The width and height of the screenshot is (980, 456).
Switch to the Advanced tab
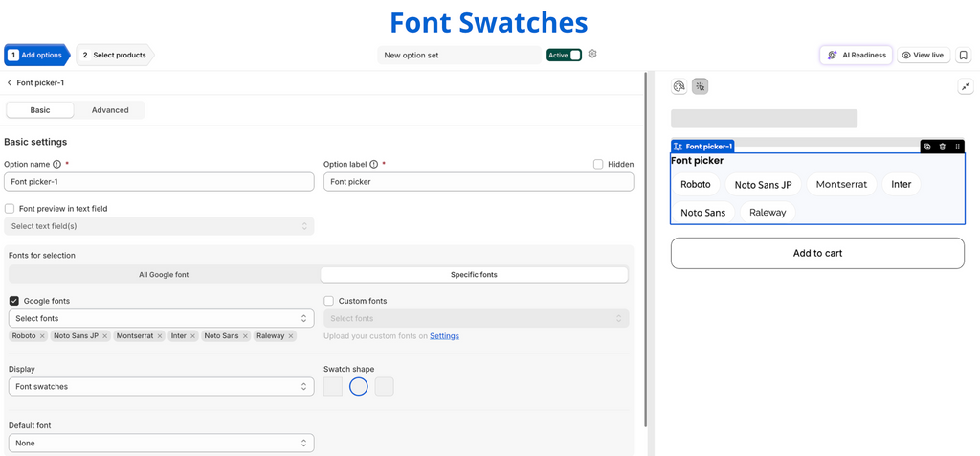click(110, 110)
